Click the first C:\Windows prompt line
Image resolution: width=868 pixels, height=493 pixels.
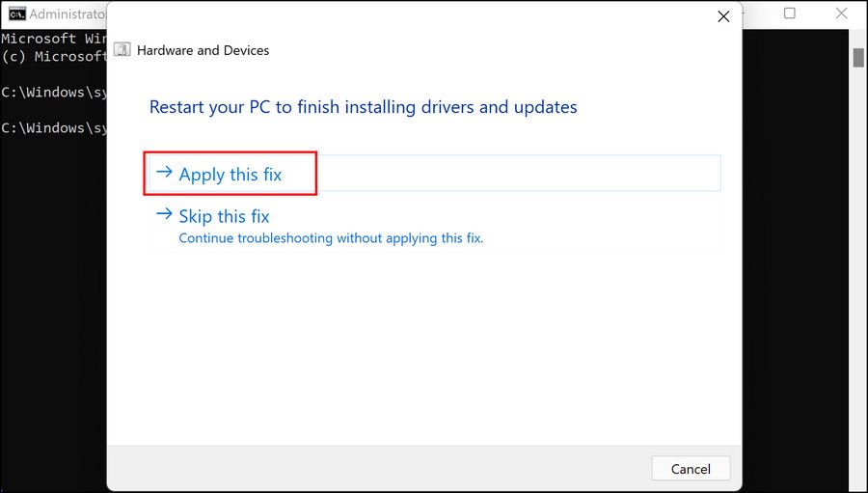click(53, 93)
